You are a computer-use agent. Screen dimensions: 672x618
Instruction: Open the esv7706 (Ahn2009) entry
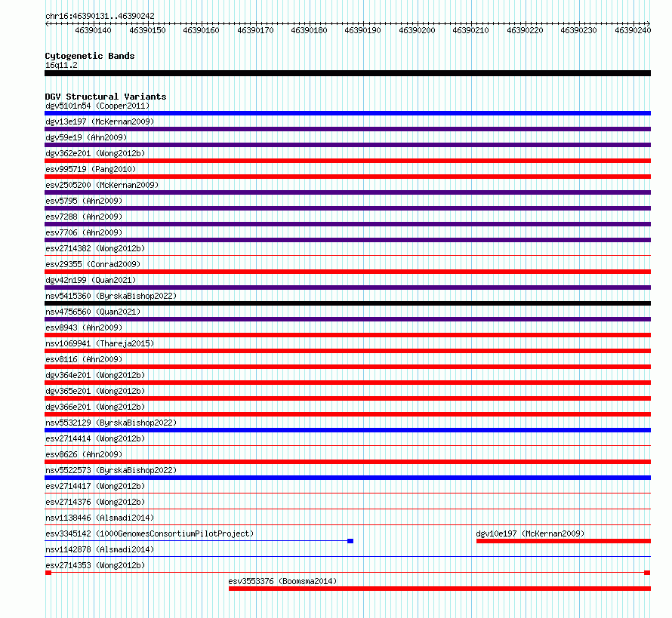pos(84,232)
